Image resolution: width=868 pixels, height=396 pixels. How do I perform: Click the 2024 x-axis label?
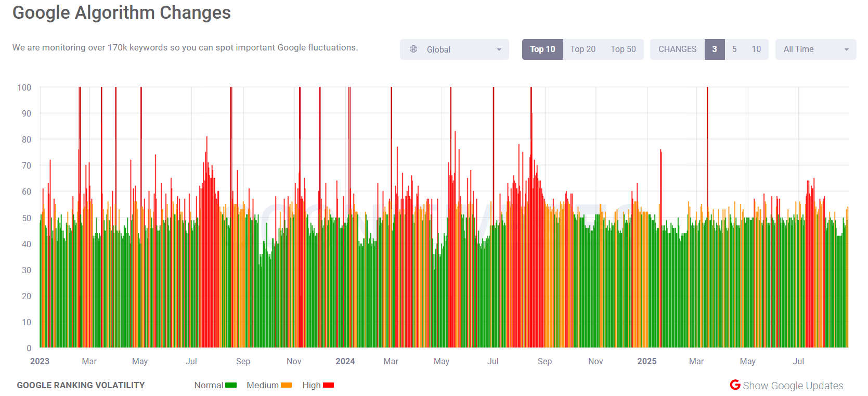(x=345, y=361)
